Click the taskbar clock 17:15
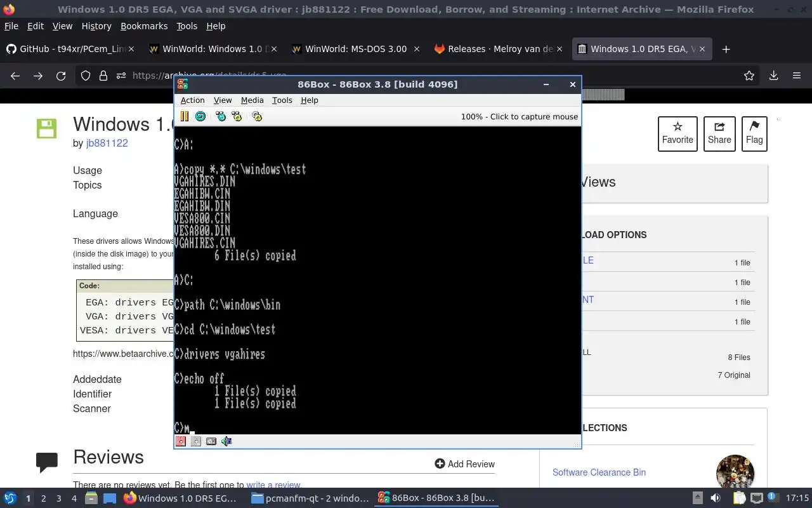Viewport: 812px width, 508px height. pyautogui.click(x=797, y=498)
